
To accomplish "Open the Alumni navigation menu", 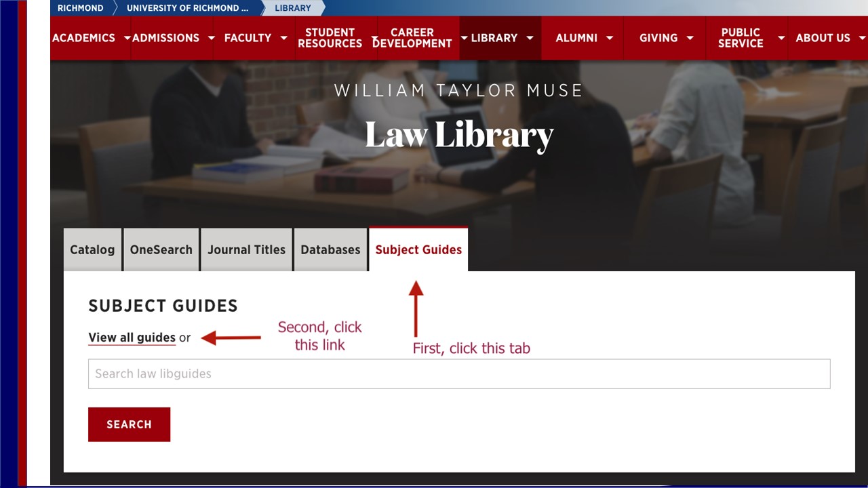I will click(x=576, y=38).
